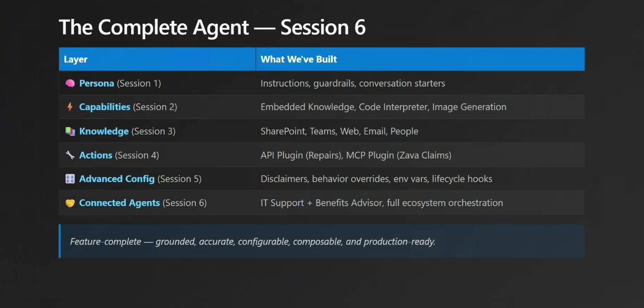644x308 pixels.
Task: Click the IT Support + Benefits Advisor cell
Action: 381,203
